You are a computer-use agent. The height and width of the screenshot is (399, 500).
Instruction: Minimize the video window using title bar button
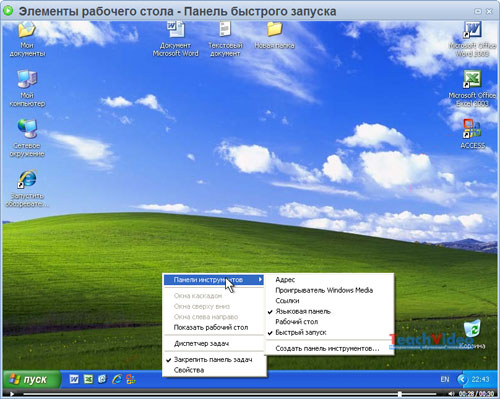478,11
